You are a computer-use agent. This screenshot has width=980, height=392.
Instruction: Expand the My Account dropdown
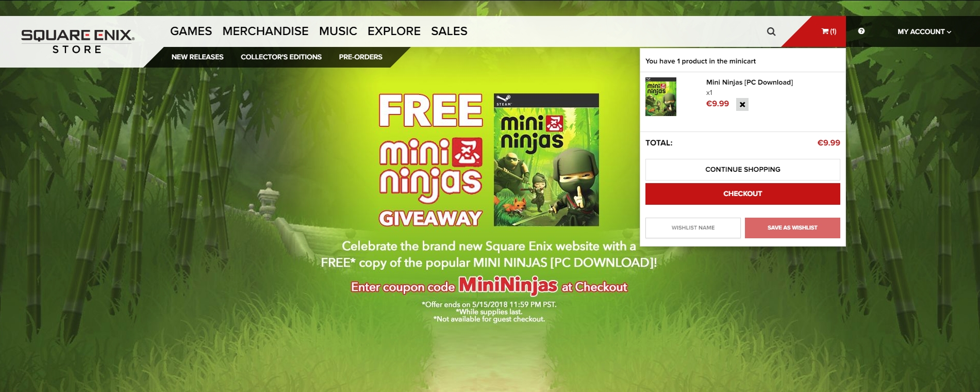tap(924, 31)
